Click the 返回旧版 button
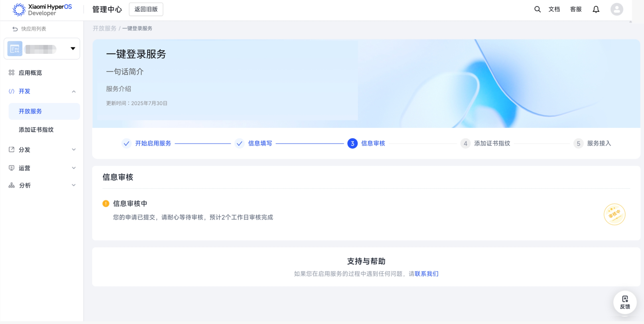The image size is (644, 324). [x=146, y=9]
